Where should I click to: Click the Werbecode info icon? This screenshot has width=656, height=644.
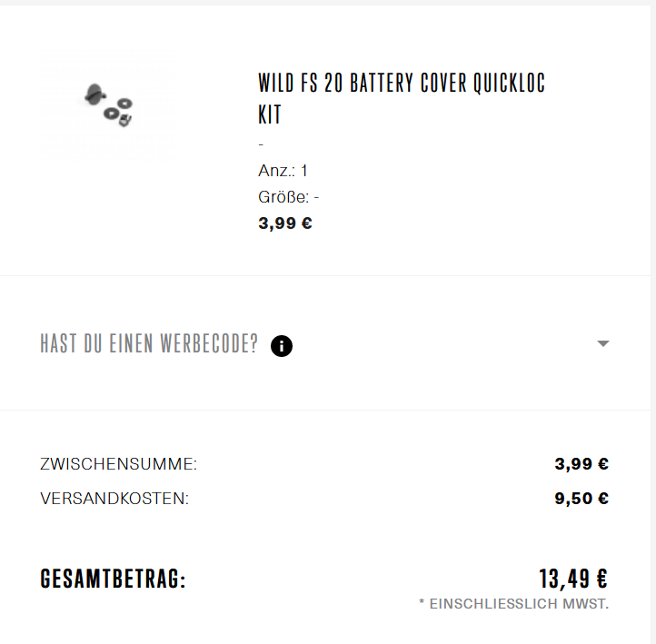pyautogui.click(x=282, y=346)
